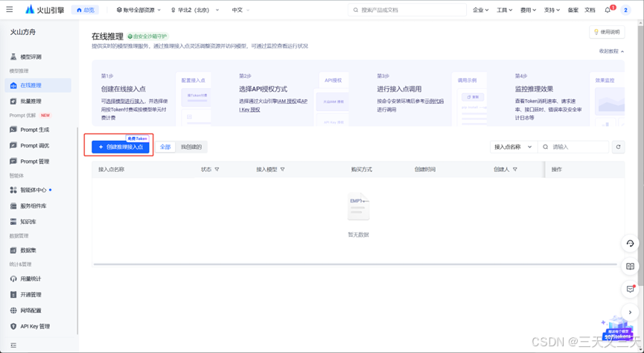
Task: Open the 接入模型 column filter
Action: click(283, 169)
